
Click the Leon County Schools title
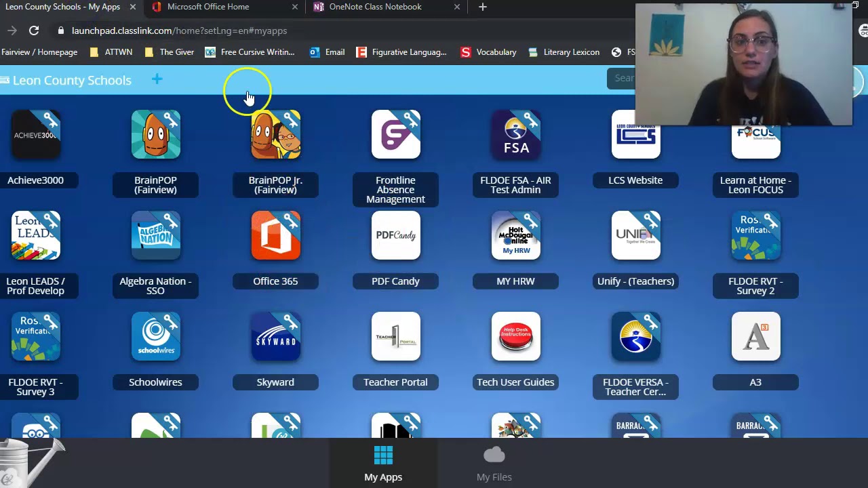pyautogui.click(x=72, y=80)
